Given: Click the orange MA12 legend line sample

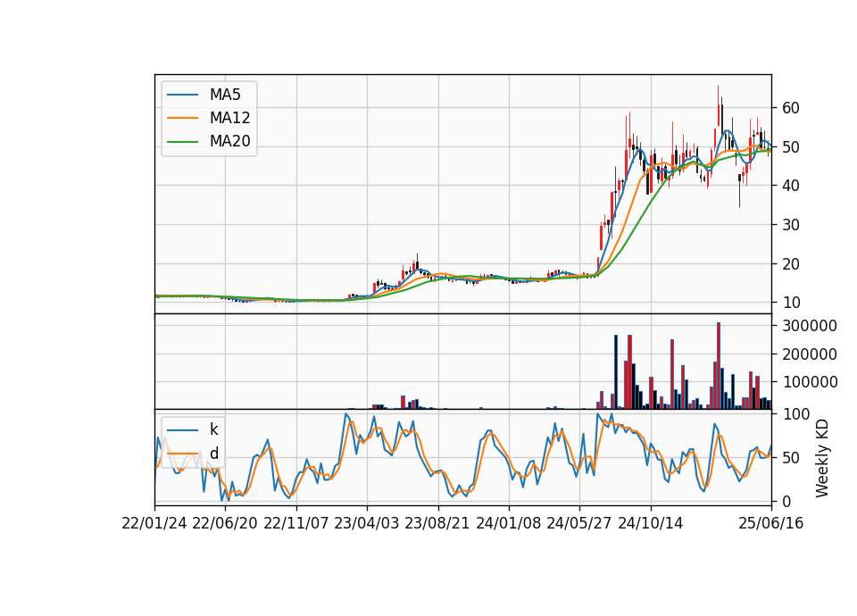Looking at the screenshot, I should [x=182, y=118].
